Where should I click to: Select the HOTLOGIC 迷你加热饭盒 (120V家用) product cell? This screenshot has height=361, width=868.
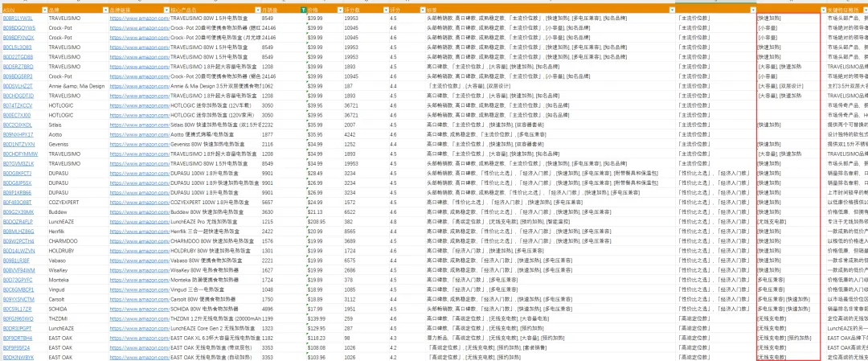[216, 115]
